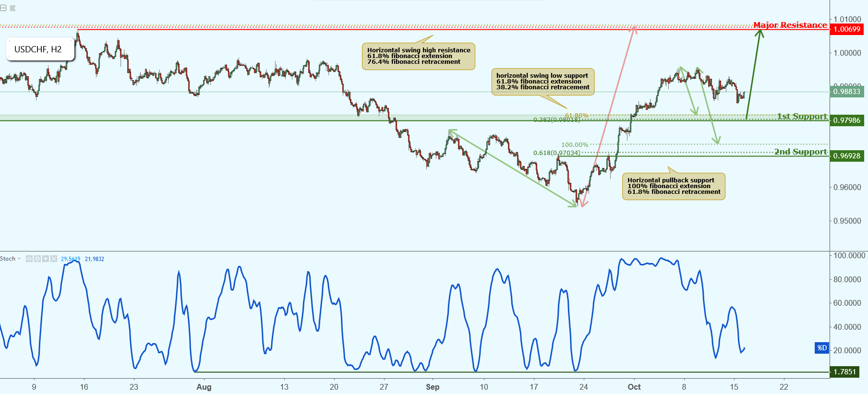This screenshot has height=394, width=868.
Task: Click the 27 date label on the time axis
Action: (384, 387)
